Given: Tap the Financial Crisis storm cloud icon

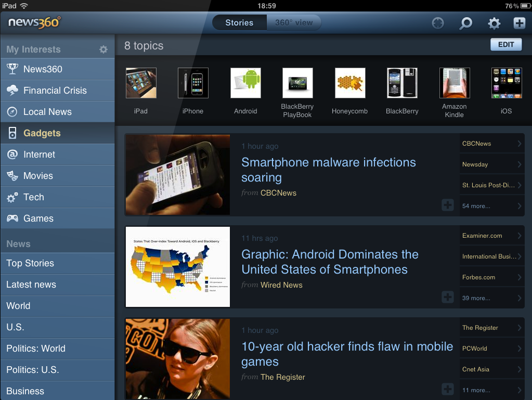Looking at the screenshot, I should click(x=12, y=90).
